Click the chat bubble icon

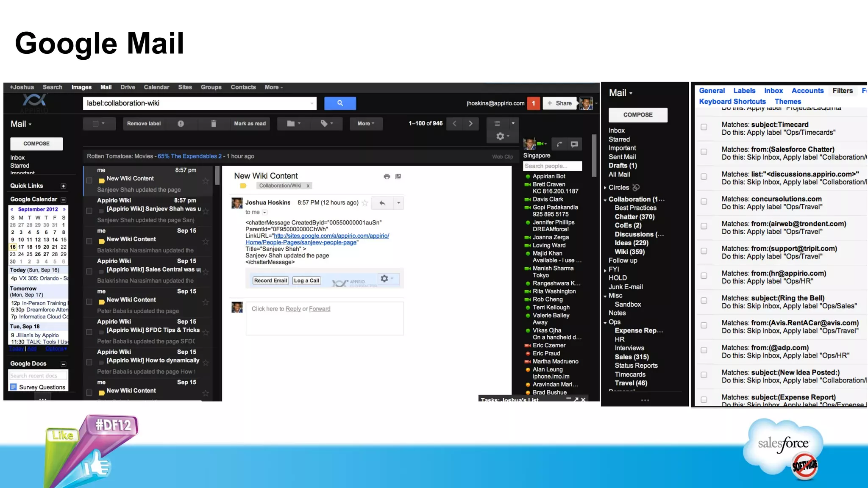click(574, 144)
